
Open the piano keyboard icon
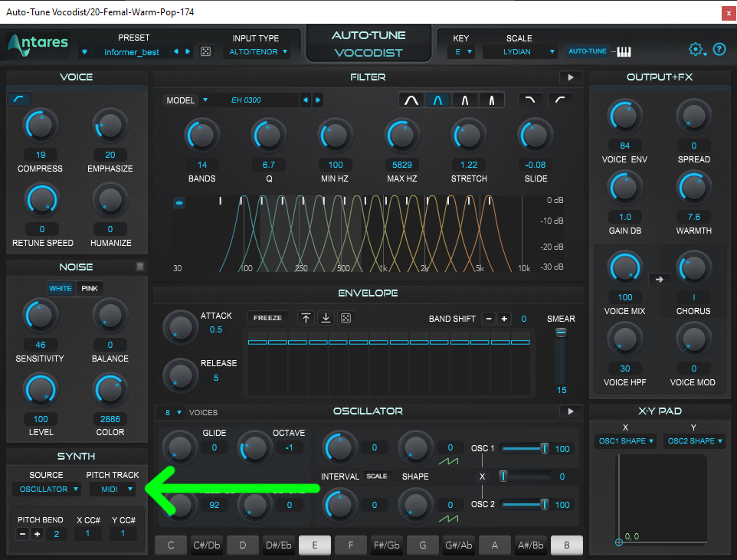pyautogui.click(x=624, y=51)
